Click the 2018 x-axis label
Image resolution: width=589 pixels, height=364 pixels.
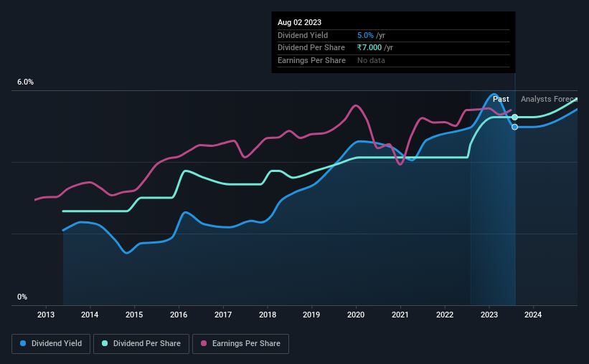[268, 315]
